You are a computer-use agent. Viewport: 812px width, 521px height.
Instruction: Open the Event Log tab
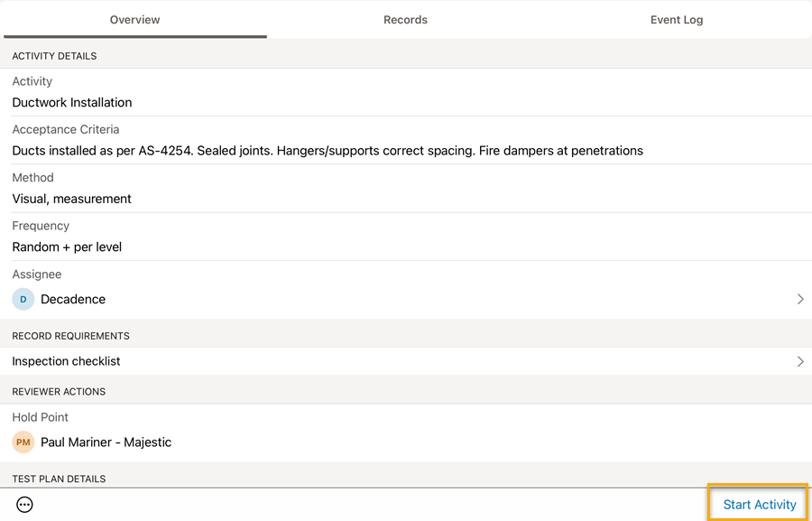(x=677, y=20)
